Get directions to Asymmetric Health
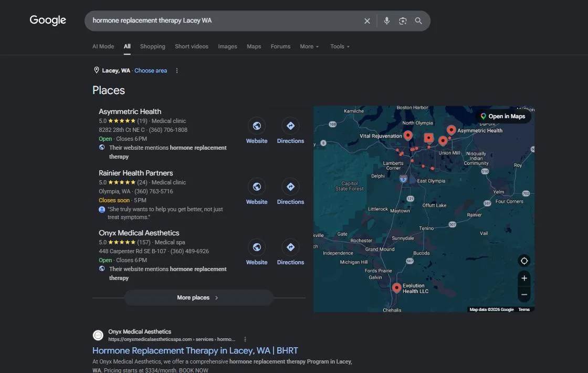588x373 pixels. [291, 126]
